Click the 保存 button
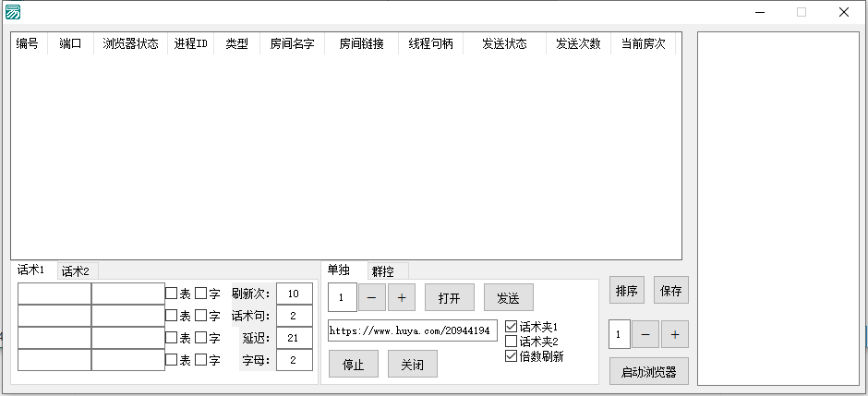The image size is (868, 396). click(x=670, y=290)
